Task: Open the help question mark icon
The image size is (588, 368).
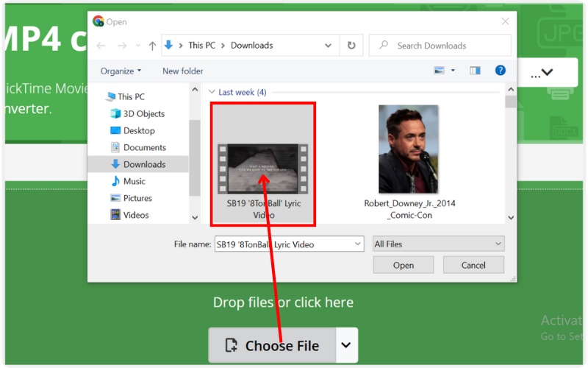Action: [500, 71]
